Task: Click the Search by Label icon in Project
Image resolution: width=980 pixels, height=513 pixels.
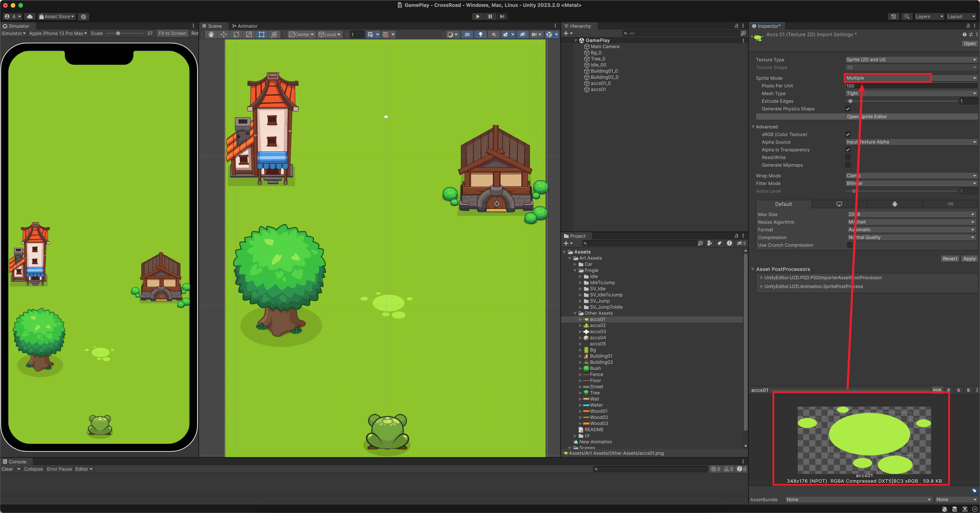Action: coord(719,243)
